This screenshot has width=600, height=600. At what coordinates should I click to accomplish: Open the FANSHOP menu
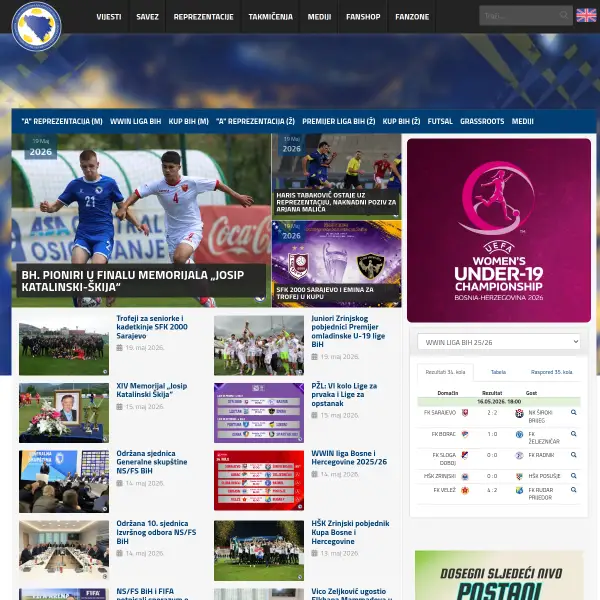coord(363,17)
